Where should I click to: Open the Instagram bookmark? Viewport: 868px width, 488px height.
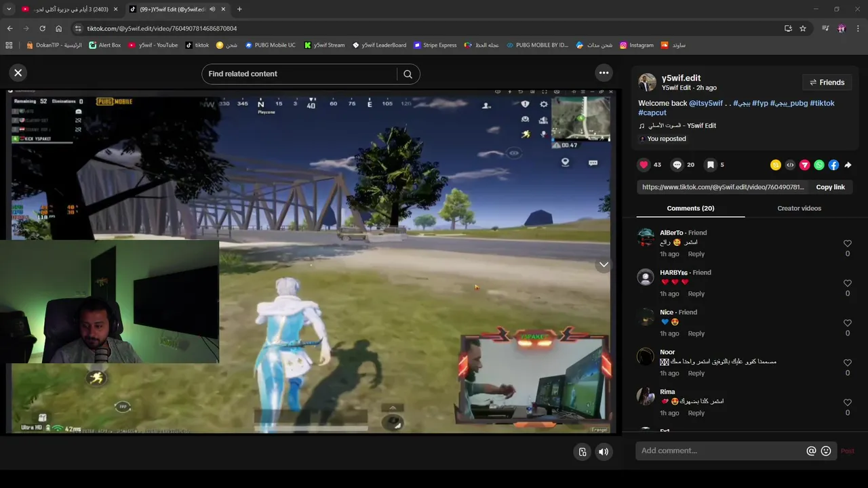tap(636, 45)
